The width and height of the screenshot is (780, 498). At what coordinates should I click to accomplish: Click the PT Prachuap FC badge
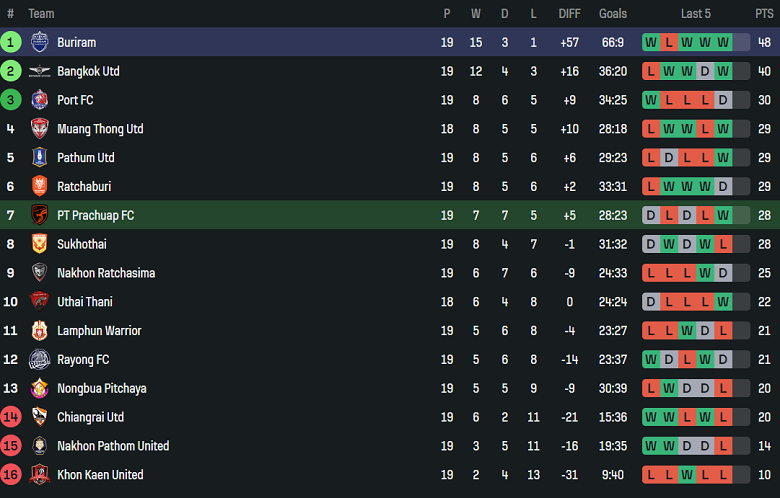tap(39, 215)
